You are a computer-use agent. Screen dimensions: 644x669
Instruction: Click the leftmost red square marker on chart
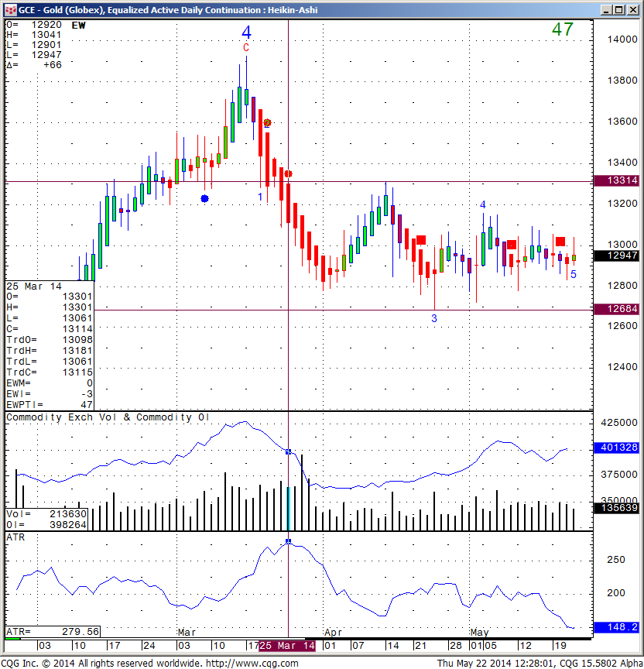(420, 240)
